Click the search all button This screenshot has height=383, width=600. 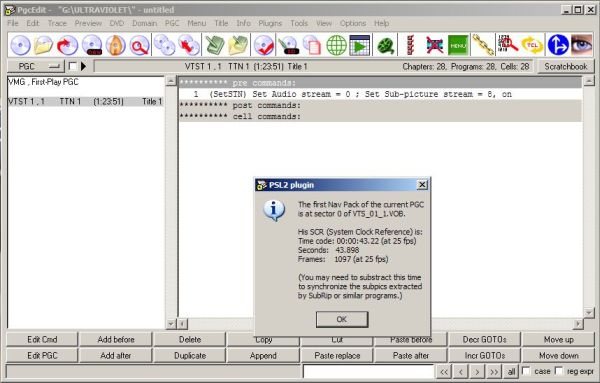pos(511,371)
